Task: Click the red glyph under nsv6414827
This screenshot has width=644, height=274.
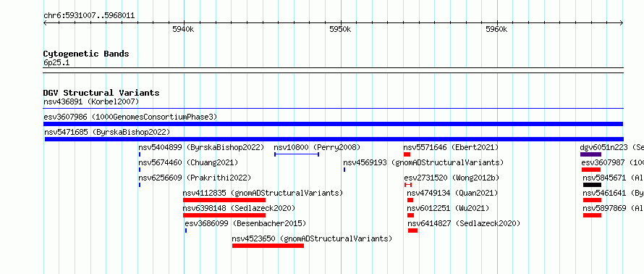Action: [412, 231]
